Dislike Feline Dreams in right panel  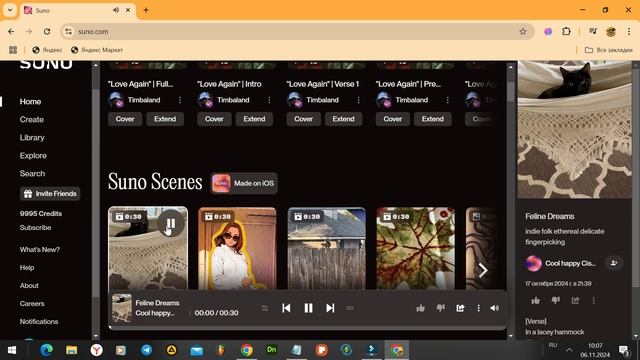[556, 300]
